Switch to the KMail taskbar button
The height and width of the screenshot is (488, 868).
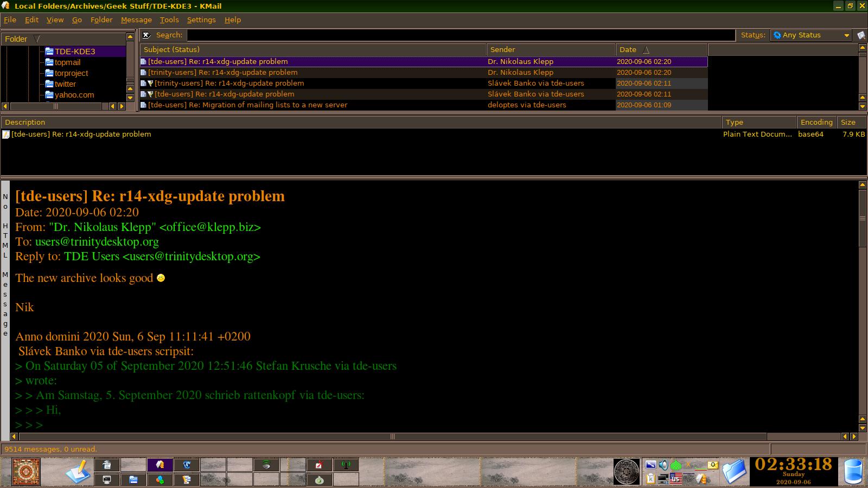coord(160,465)
